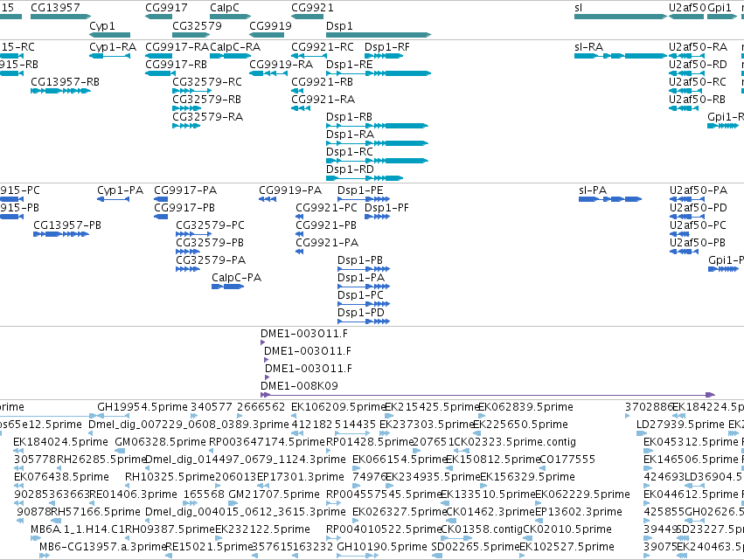Select EST EK184024.5prime
Screen dimensions: 744x560
click(x=60, y=442)
